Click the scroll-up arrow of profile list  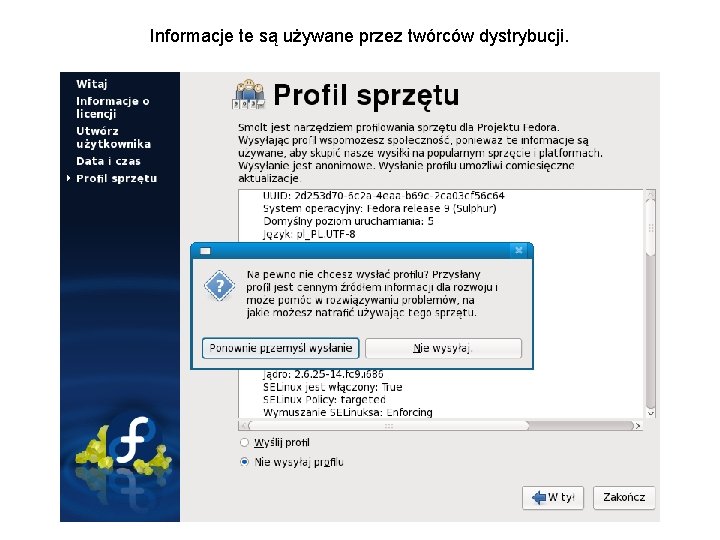tap(650, 195)
